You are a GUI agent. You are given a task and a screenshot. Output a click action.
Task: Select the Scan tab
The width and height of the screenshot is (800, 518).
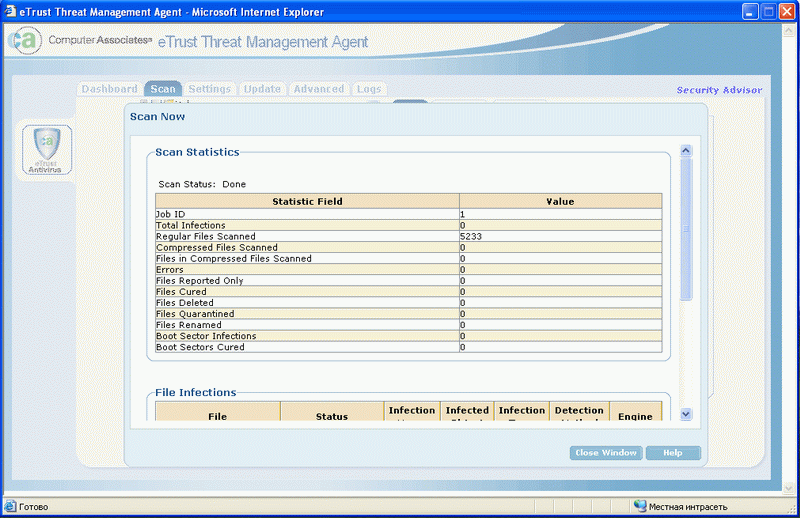[163, 89]
